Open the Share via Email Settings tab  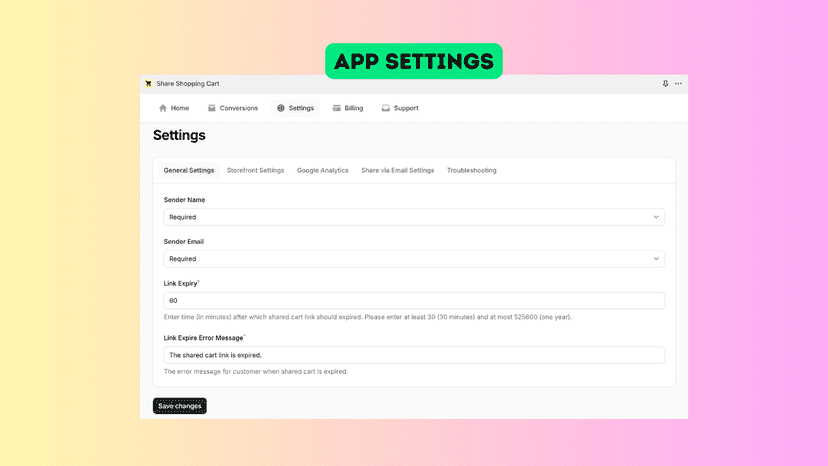click(398, 171)
